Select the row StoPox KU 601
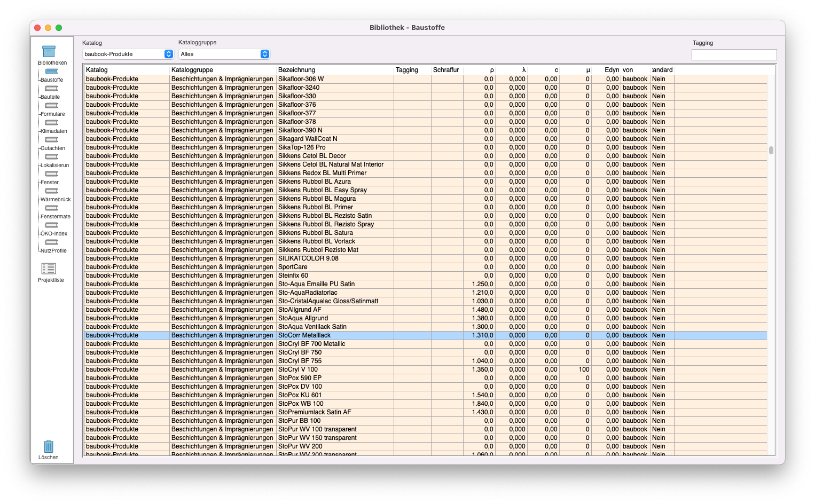 (x=426, y=395)
